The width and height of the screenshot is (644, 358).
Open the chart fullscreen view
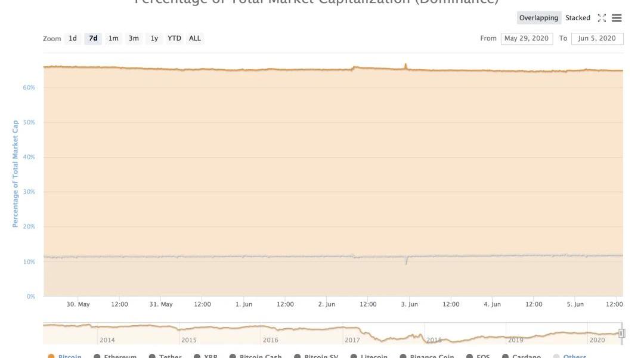pyautogui.click(x=602, y=18)
